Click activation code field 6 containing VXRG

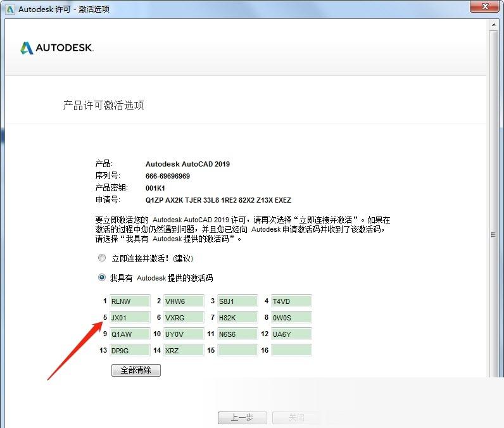184,317
